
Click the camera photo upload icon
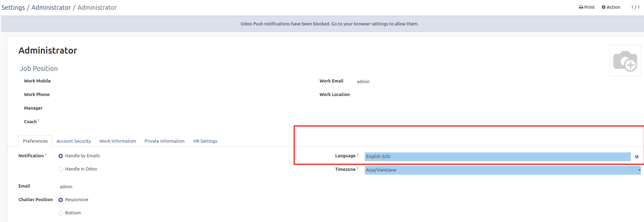point(625,61)
